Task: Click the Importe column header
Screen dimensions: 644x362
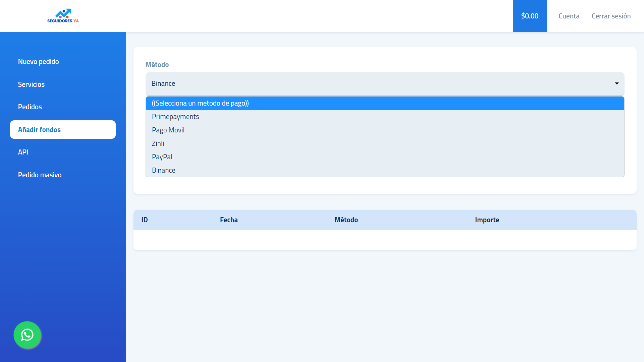Action: tap(487, 220)
